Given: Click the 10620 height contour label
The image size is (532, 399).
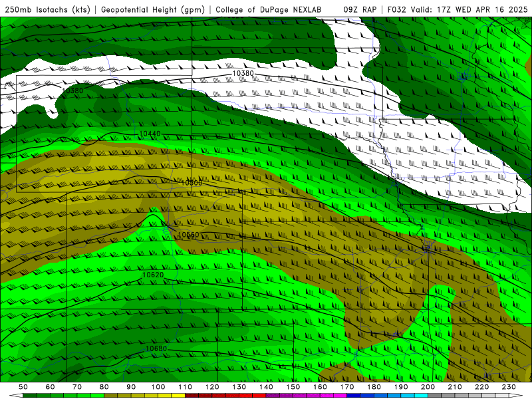Looking at the screenshot, I should click(153, 275).
